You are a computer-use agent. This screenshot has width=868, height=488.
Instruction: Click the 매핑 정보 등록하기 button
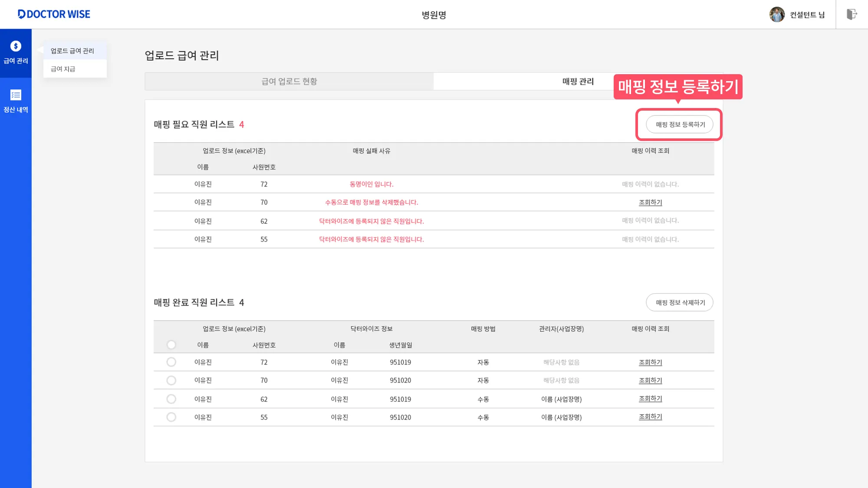(680, 124)
